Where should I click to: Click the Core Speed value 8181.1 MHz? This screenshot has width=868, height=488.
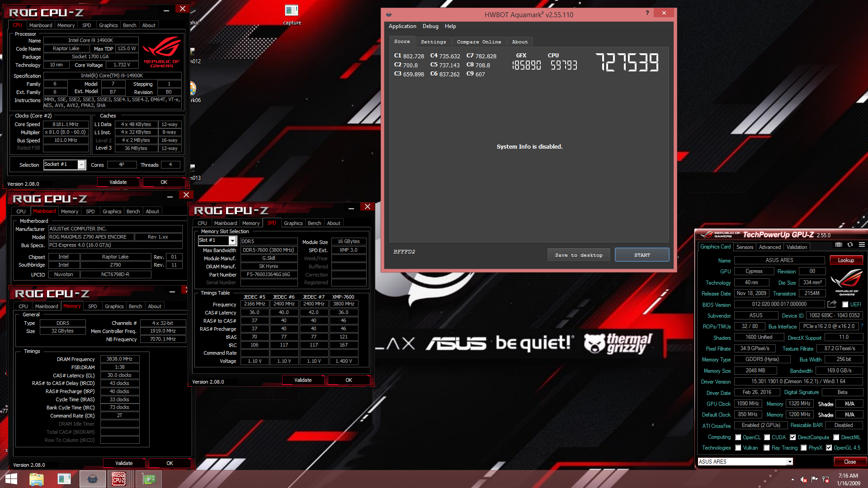[66, 124]
